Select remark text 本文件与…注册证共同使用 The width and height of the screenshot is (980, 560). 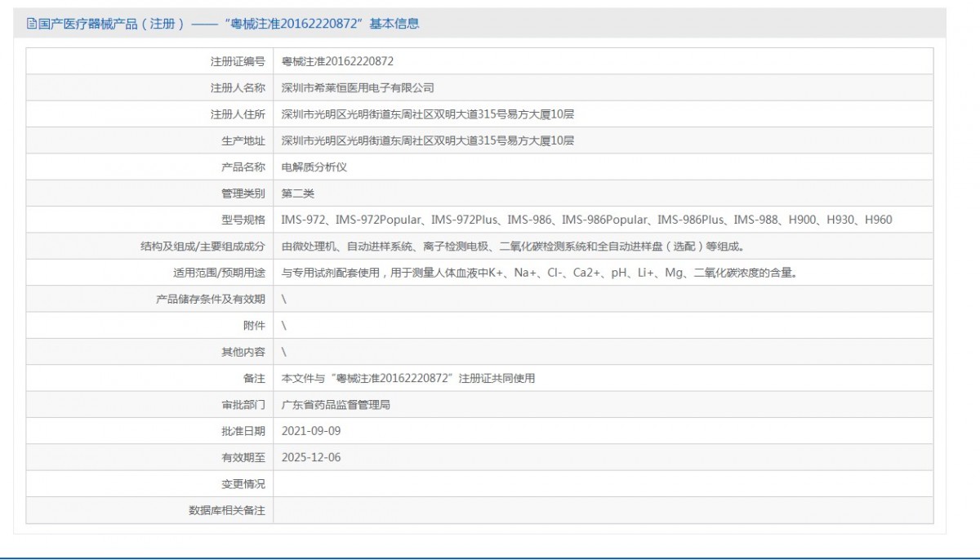tap(408, 378)
